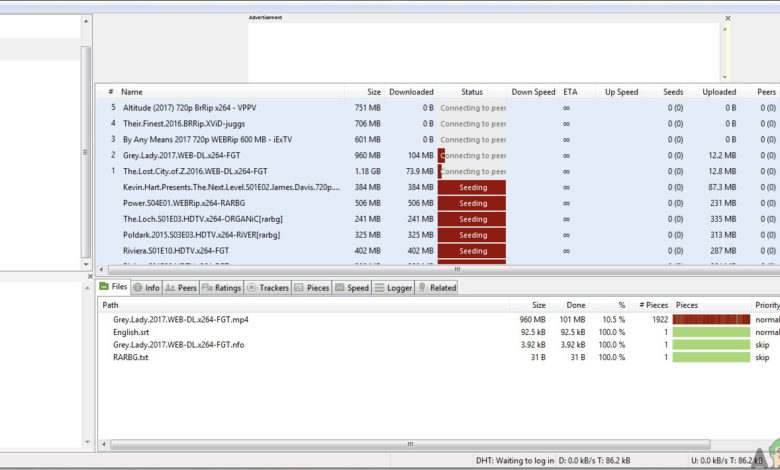Viewport: 780px width, 470px height.
Task: Click lower sidebar scroll down arrow
Action: point(88,441)
